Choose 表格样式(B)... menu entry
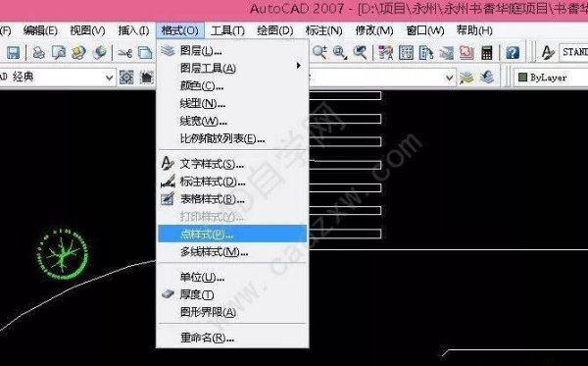Image resolution: width=588 pixels, height=366 pixels. 232,199
